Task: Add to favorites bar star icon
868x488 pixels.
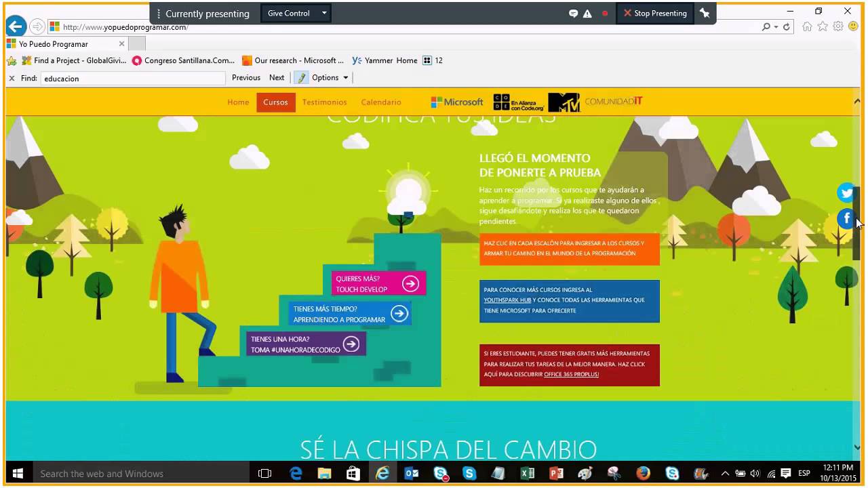Action: [12, 60]
